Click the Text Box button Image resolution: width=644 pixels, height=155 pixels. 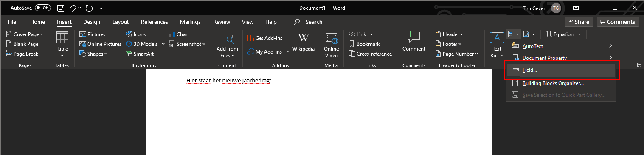click(x=497, y=45)
